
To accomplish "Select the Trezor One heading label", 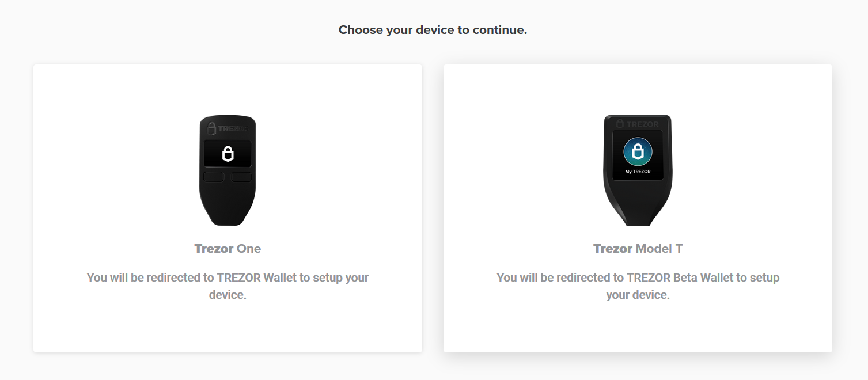I will click(x=228, y=248).
